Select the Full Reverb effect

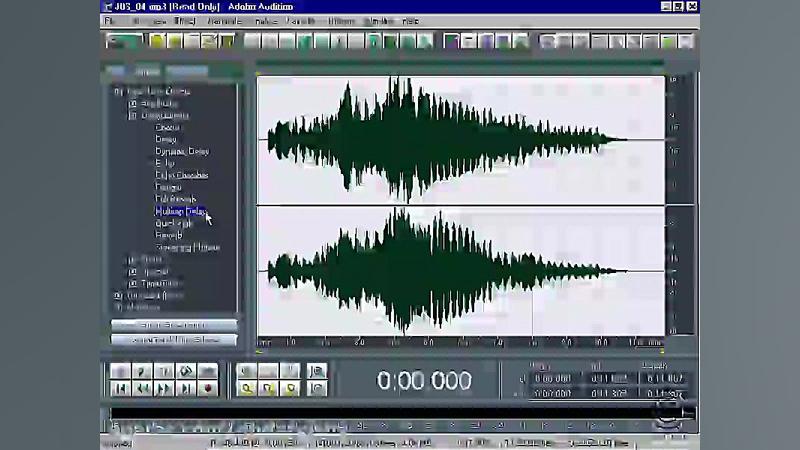176,199
